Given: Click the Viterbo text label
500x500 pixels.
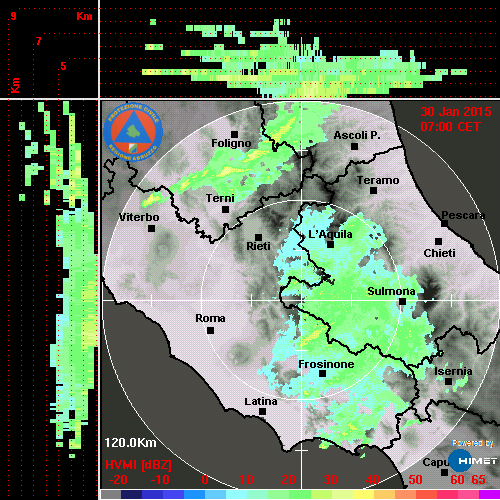Looking at the screenshot, I should (x=139, y=217).
